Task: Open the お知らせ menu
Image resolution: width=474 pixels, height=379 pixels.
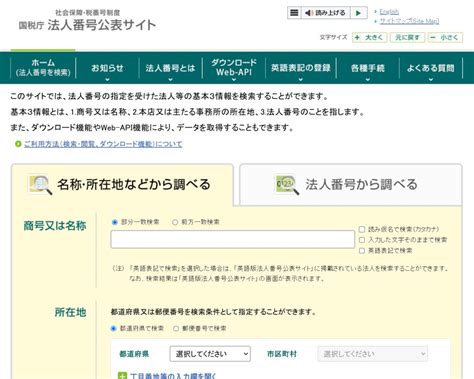Action: coord(107,68)
